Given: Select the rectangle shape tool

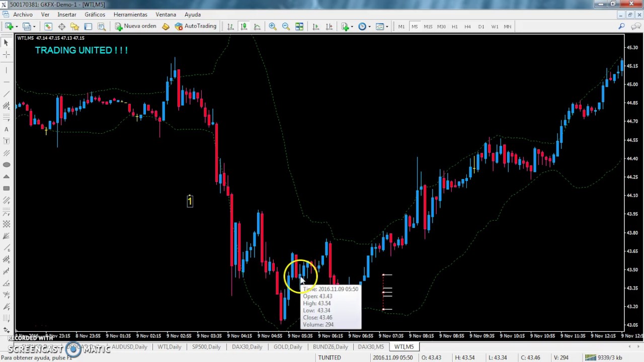Looking at the screenshot, I should (x=6, y=189).
